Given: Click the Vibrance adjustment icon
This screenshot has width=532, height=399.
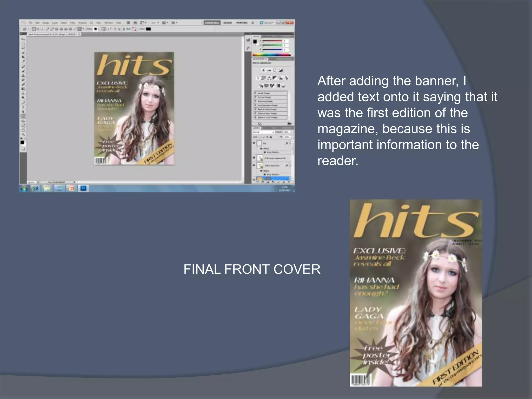Looking at the screenshot, I should (258, 78).
